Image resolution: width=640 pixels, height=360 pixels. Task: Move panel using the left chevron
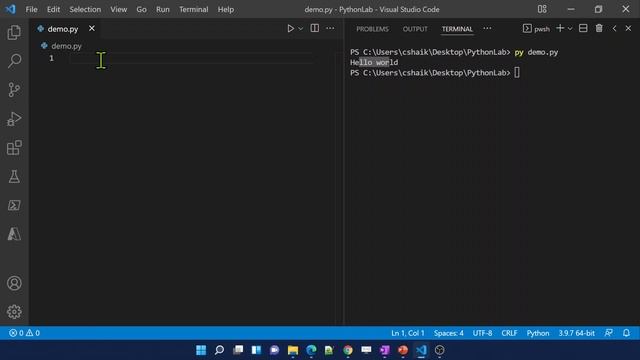(x=614, y=28)
